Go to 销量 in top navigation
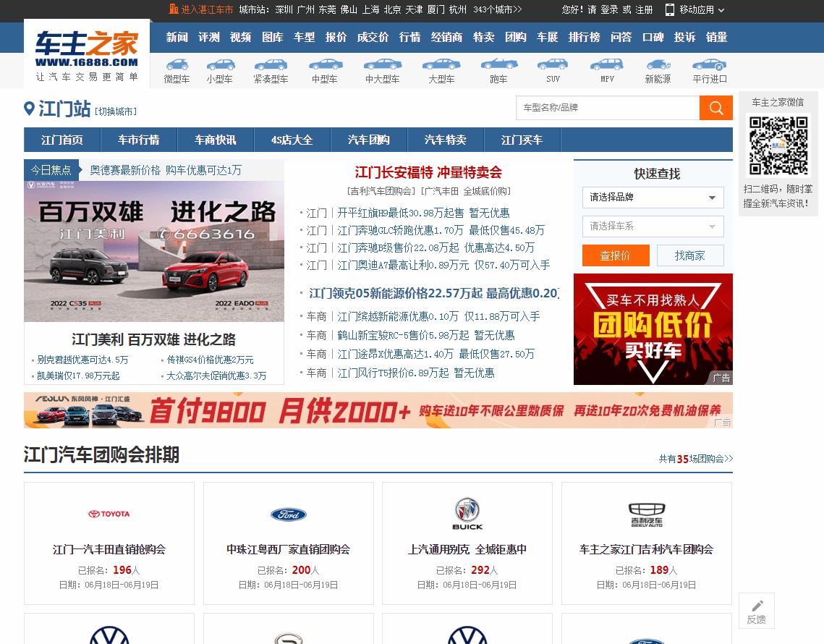The width and height of the screenshot is (824, 644). [x=716, y=38]
